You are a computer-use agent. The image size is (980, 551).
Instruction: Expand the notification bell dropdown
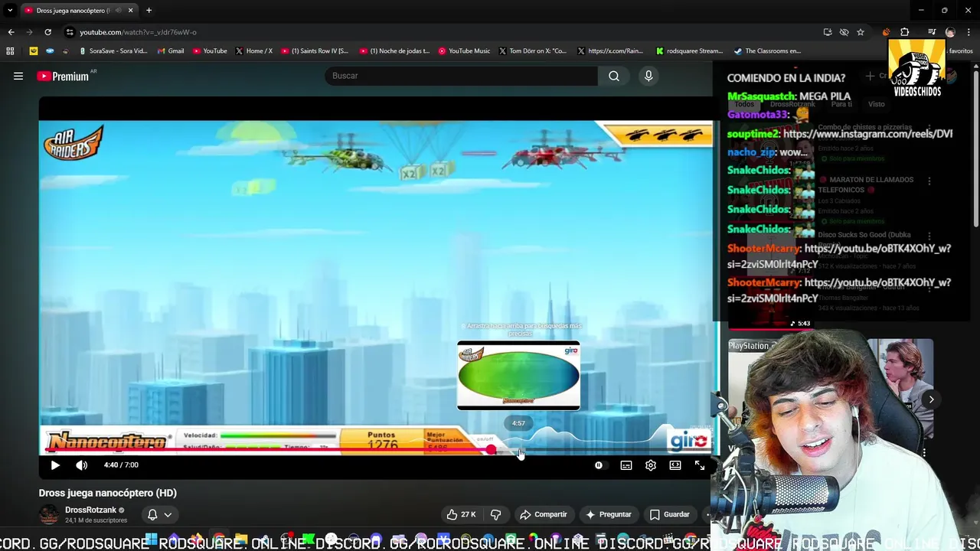[x=159, y=515]
